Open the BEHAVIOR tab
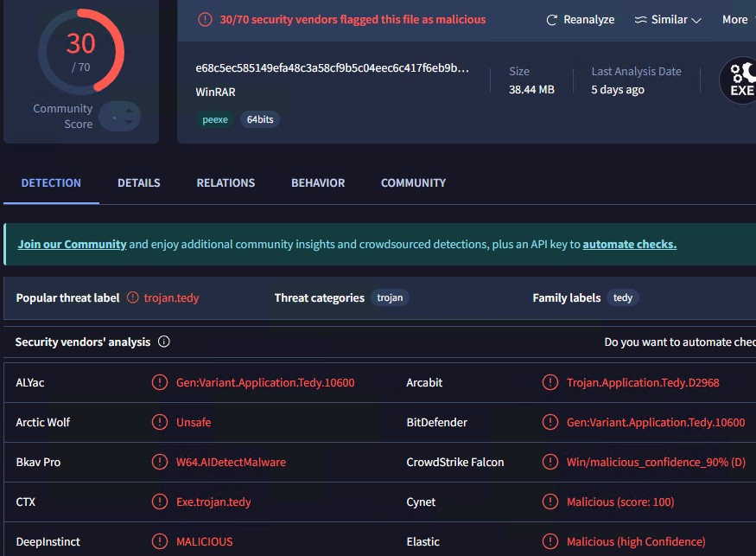This screenshot has width=756, height=556. (318, 183)
